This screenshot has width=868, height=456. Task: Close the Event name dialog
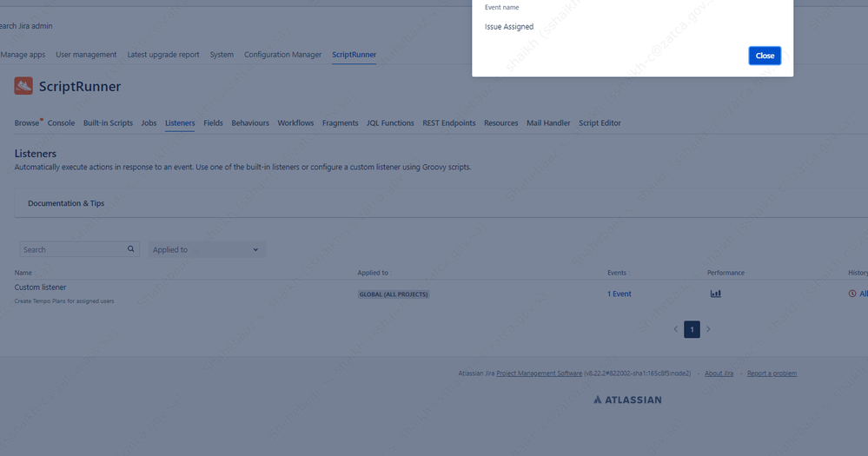(765, 56)
